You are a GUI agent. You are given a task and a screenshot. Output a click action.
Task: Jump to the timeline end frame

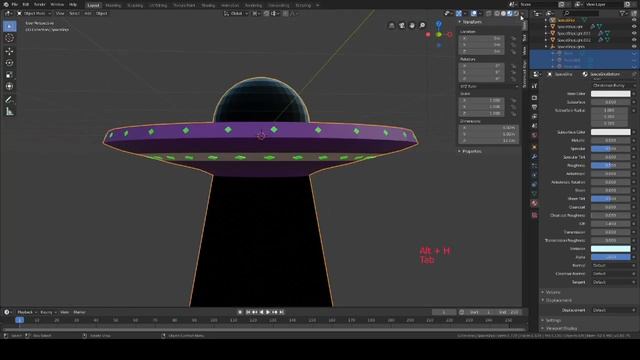(281, 312)
